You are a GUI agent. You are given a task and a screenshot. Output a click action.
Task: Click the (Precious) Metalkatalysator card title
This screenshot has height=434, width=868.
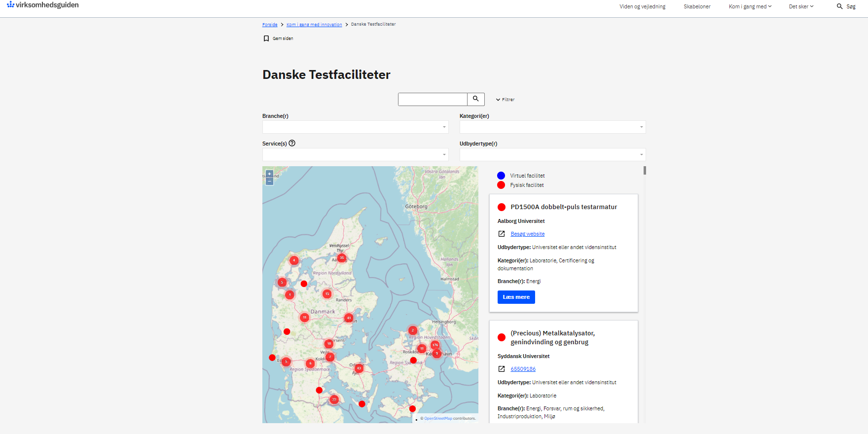[552, 337]
